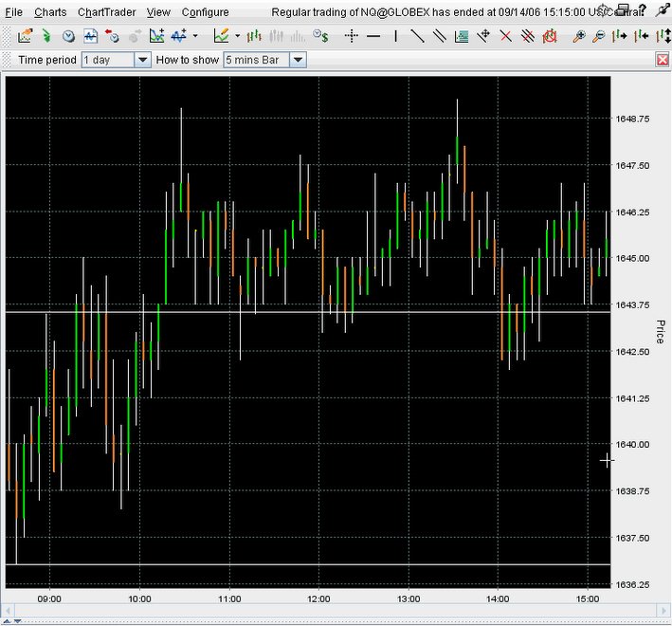The image size is (672, 626).
Task: Select the diagonal trend line tool
Action: [417, 36]
